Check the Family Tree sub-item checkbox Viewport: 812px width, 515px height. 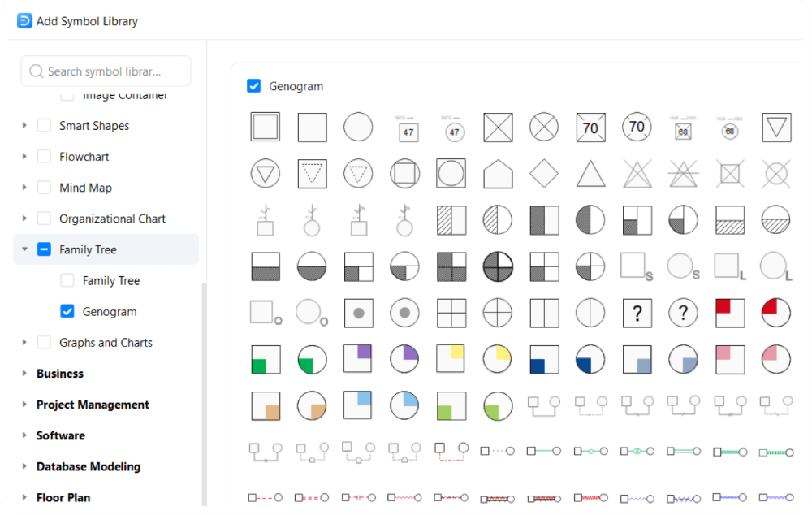point(67,280)
